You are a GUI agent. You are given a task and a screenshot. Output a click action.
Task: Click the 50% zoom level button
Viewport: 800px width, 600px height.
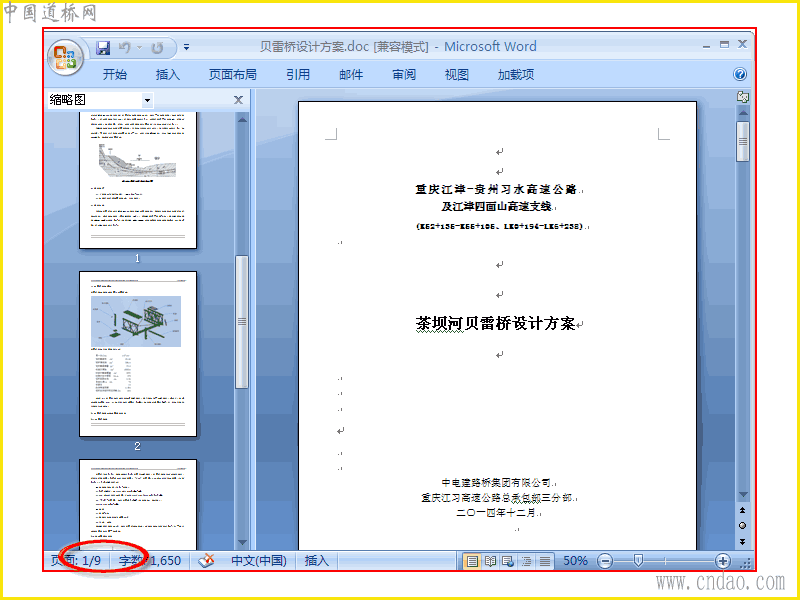pyautogui.click(x=576, y=561)
